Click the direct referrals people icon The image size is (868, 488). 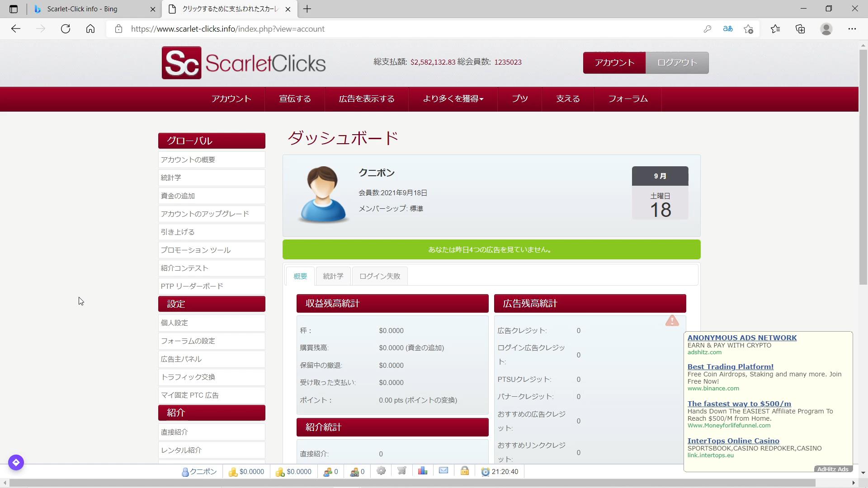(x=328, y=472)
